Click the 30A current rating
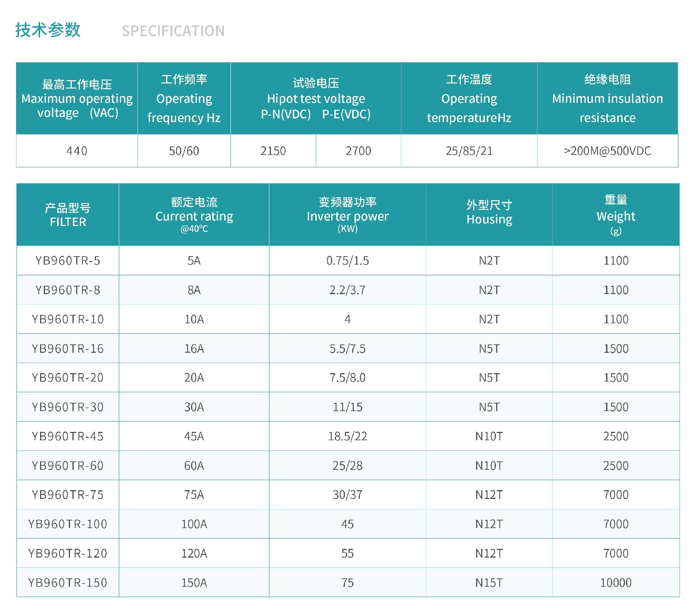Screen dimensions: 700x609 tap(194, 407)
